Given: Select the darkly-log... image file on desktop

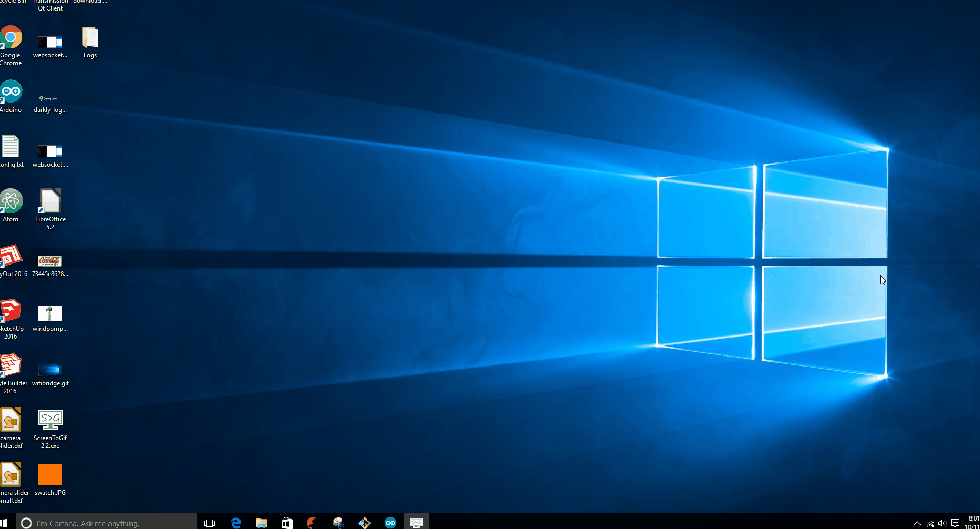Looking at the screenshot, I should pos(50,103).
